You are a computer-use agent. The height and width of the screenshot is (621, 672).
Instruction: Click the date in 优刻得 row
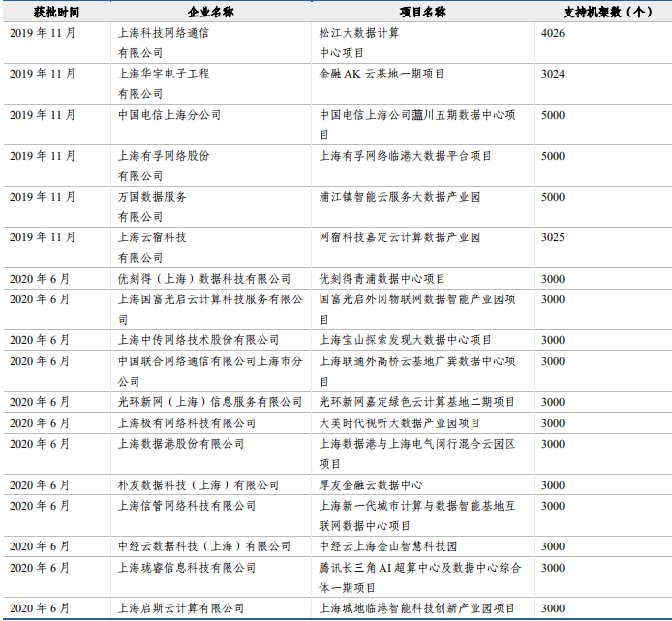tap(40, 279)
